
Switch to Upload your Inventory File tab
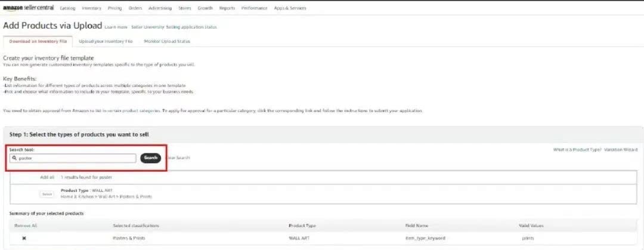(x=104, y=41)
